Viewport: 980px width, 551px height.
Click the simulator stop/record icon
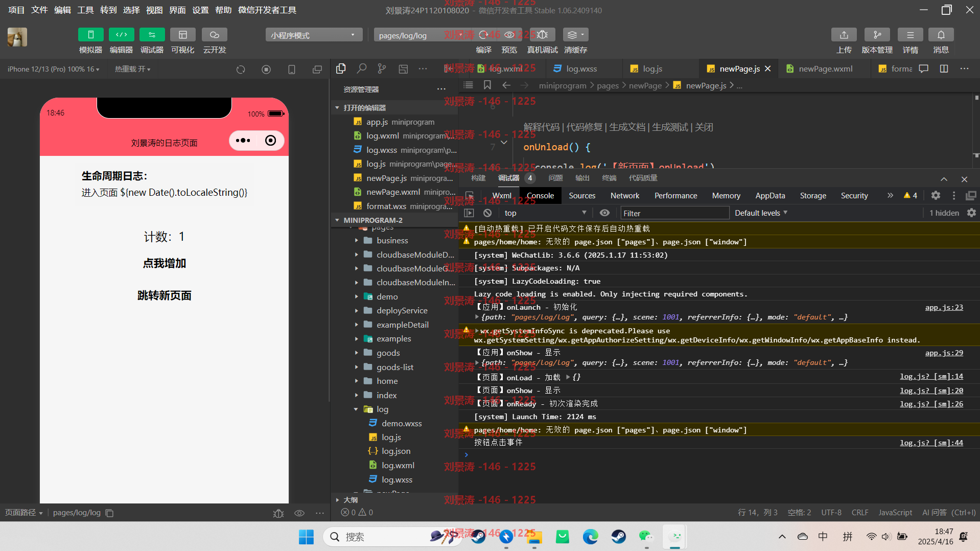266,70
